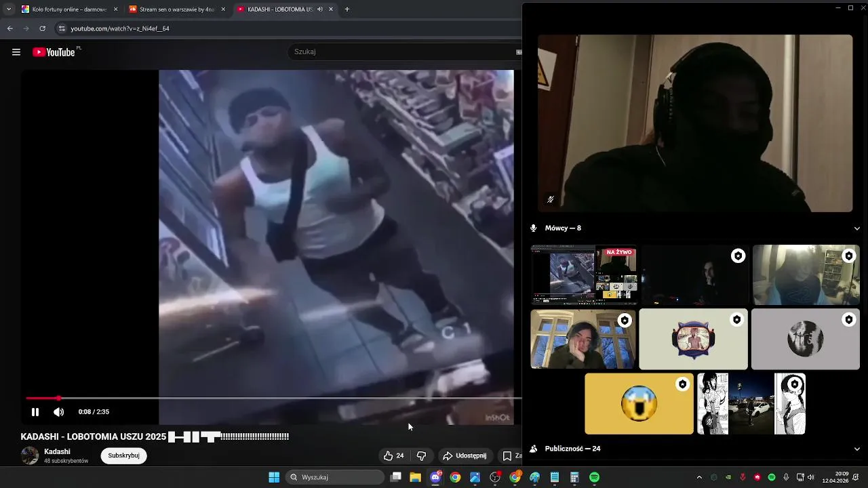Reload the YouTube page

42,28
